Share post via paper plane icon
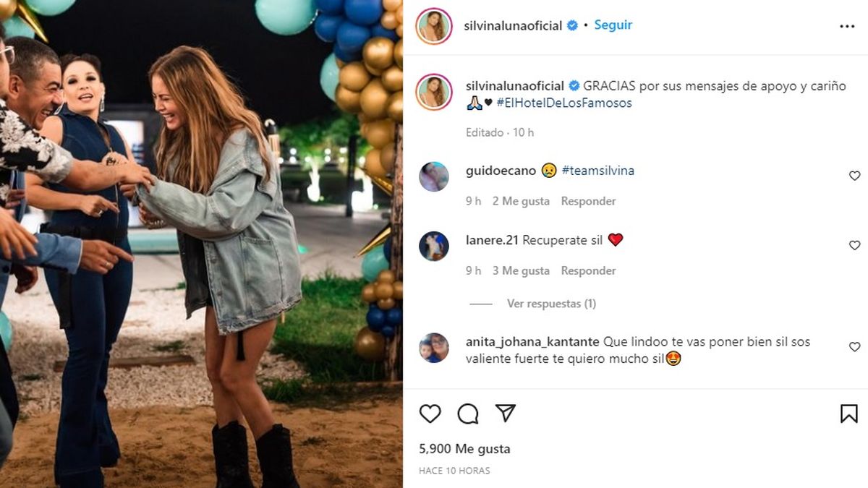Screen dimensions: 868x488 point(506,413)
